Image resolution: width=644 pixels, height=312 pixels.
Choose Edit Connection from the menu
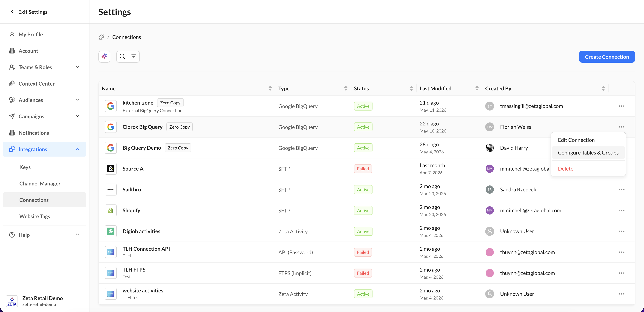pos(588,140)
